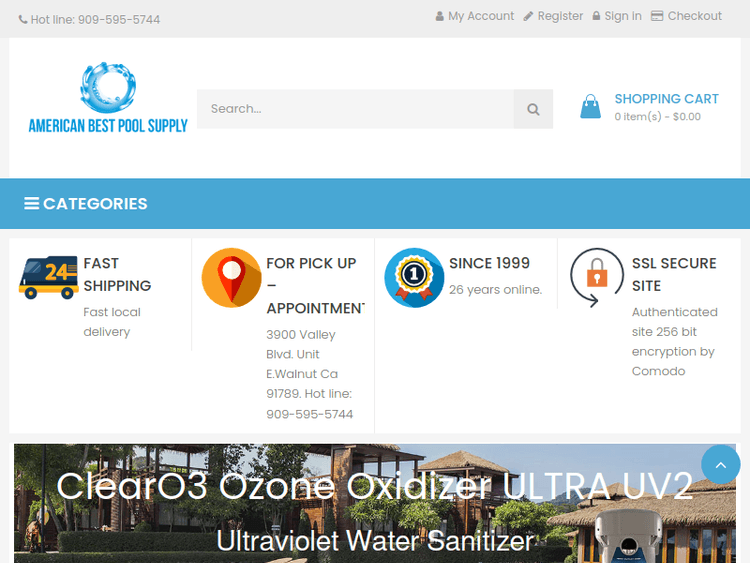Open the Checkout page
The width and height of the screenshot is (750, 563).
pos(686,16)
